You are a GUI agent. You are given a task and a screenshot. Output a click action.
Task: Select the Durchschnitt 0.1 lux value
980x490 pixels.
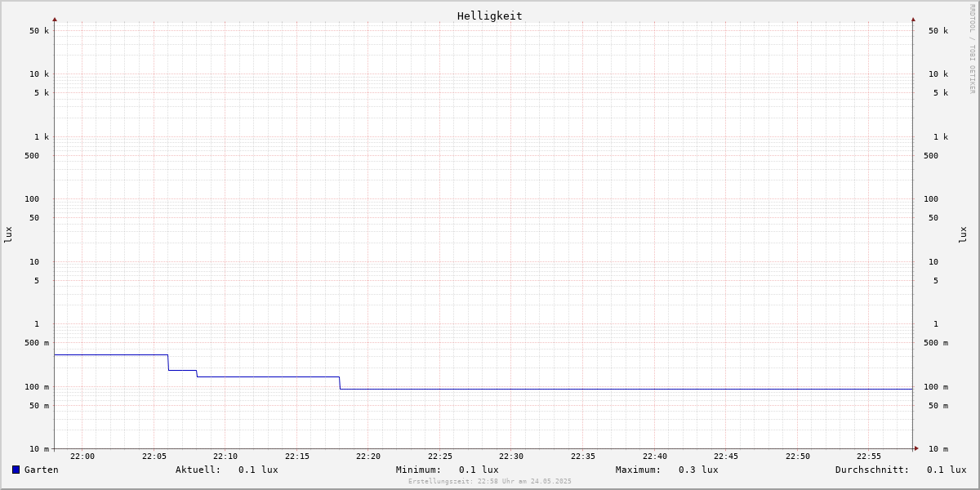(x=947, y=470)
